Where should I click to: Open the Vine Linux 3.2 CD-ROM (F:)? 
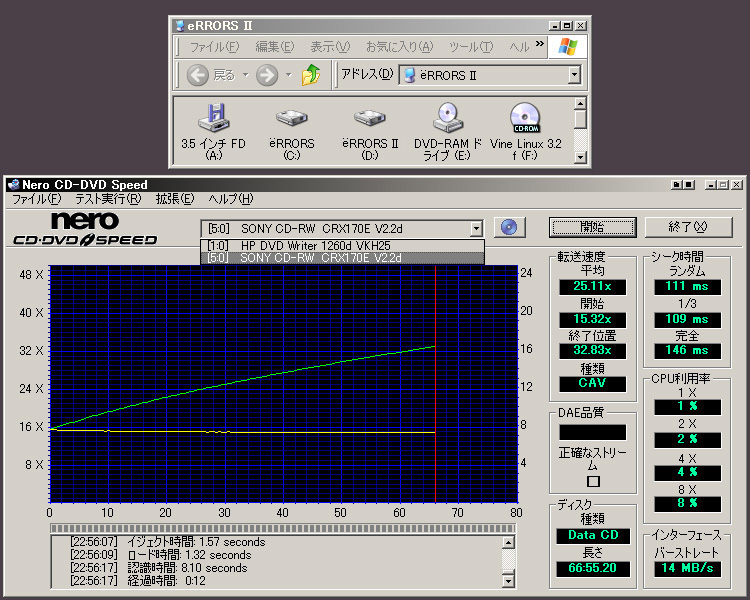[x=525, y=119]
